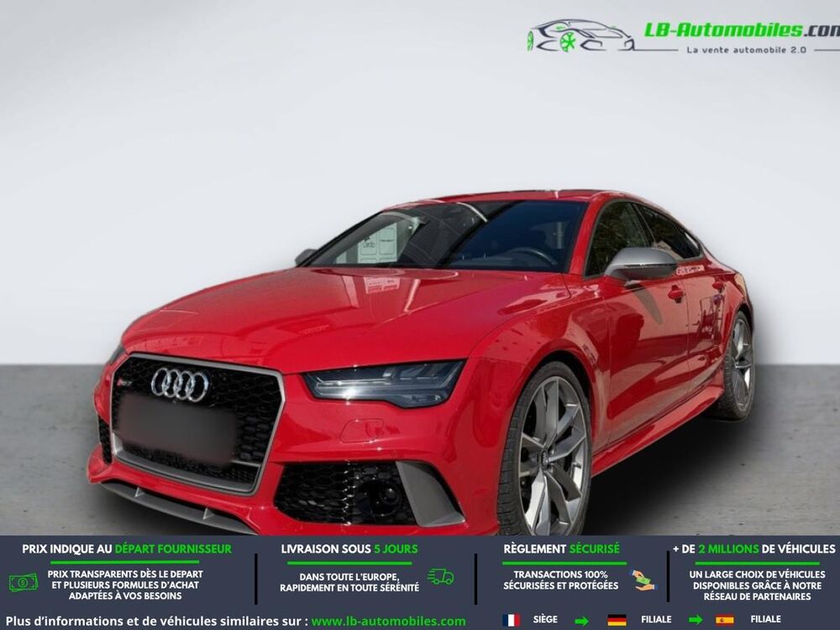Click the French flag icon
This screenshot has width=840, height=630.
[511, 620]
